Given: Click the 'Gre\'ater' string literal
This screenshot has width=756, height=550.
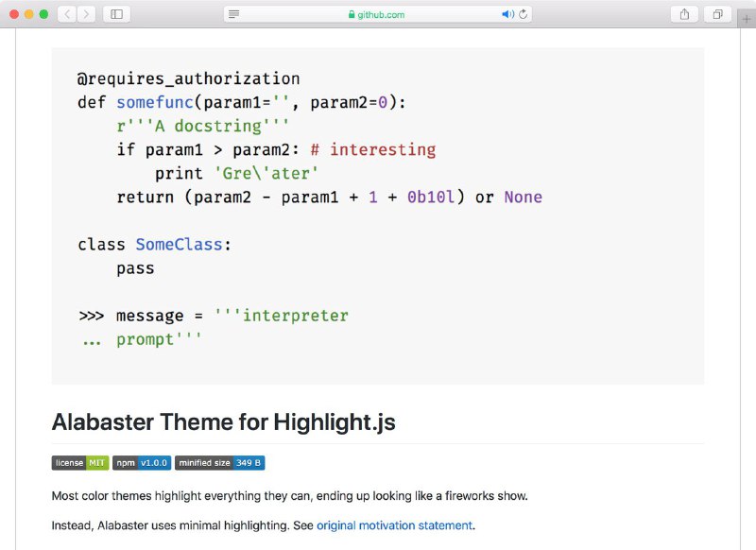Looking at the screenshot, I should pos(266,173).
